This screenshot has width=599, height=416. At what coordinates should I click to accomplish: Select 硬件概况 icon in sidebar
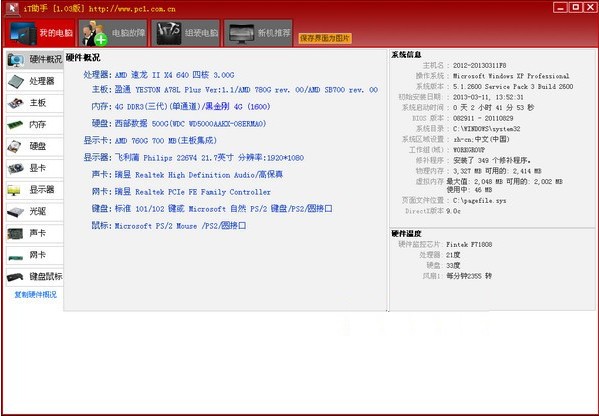point(16,60)
